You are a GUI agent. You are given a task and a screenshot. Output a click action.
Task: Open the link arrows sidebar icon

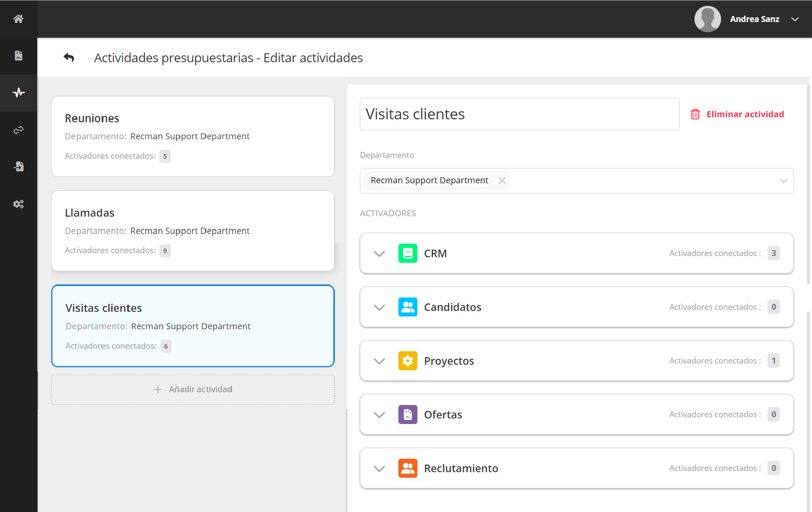point(18,130)
